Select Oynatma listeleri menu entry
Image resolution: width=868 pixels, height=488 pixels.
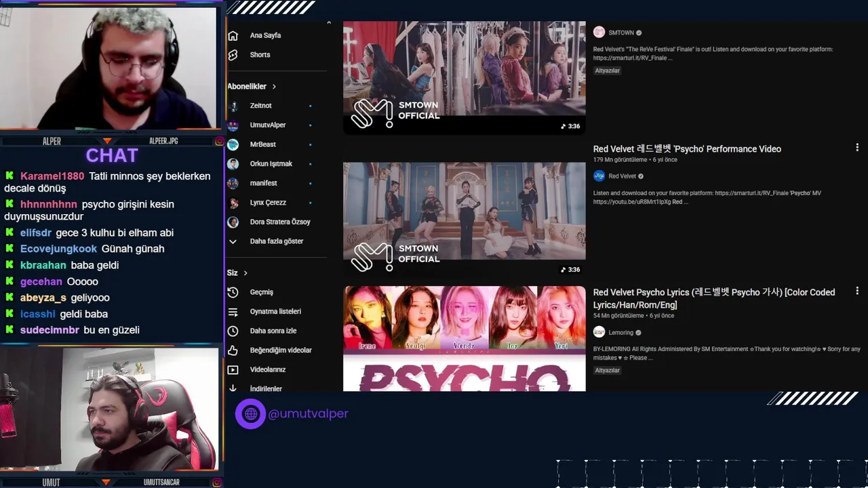coord(275,312)
